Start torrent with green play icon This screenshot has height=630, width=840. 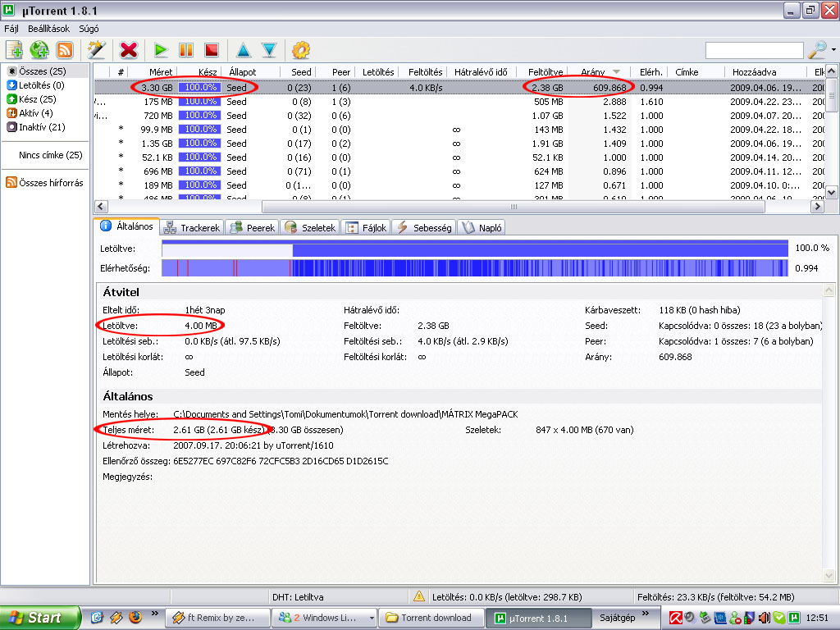click(x=160, y=50)
